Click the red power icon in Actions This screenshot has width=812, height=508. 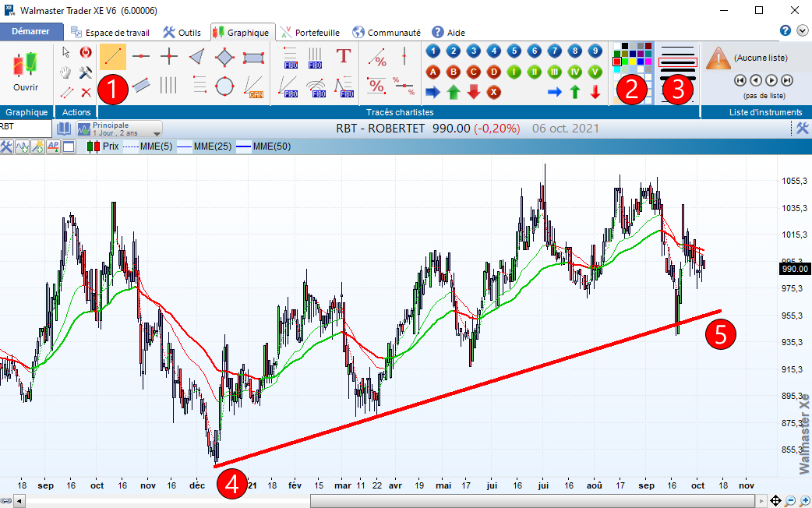[x=86, y=51]
